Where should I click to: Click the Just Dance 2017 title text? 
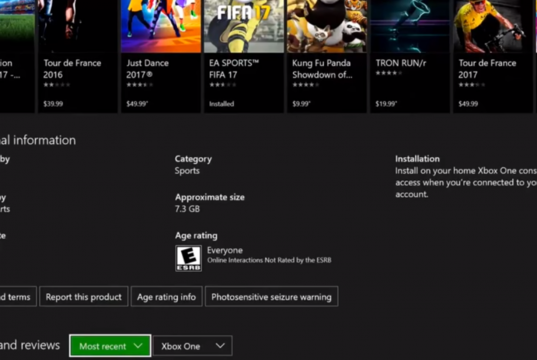point(148,69)
